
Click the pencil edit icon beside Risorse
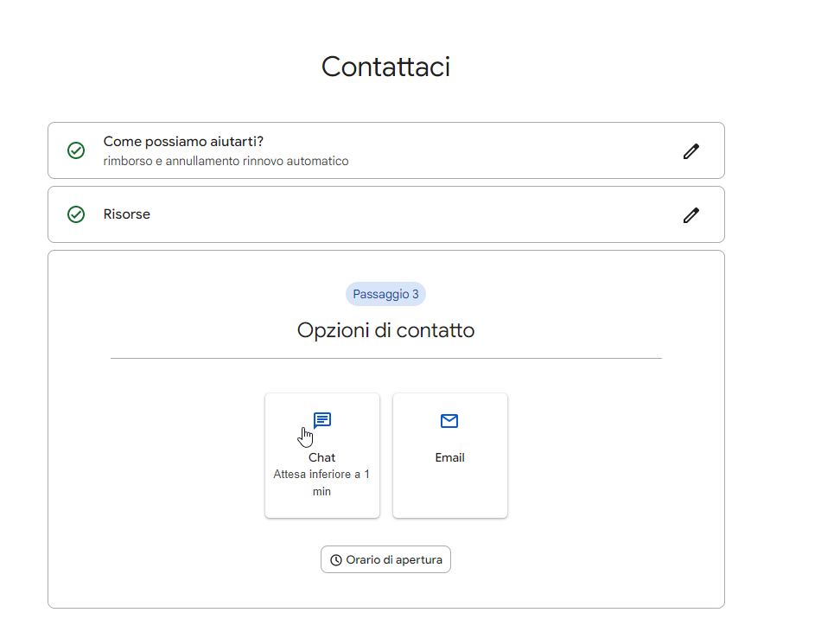[x=690, y=215]
